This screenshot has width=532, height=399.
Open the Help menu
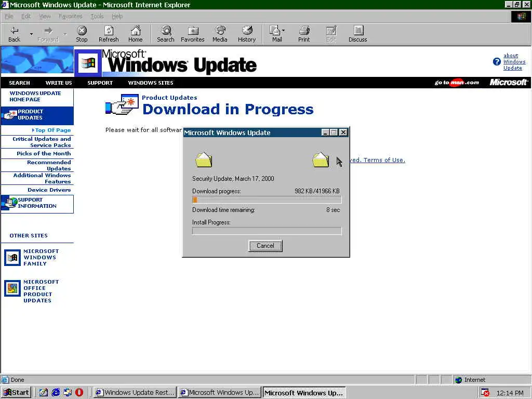pos(117,16)
